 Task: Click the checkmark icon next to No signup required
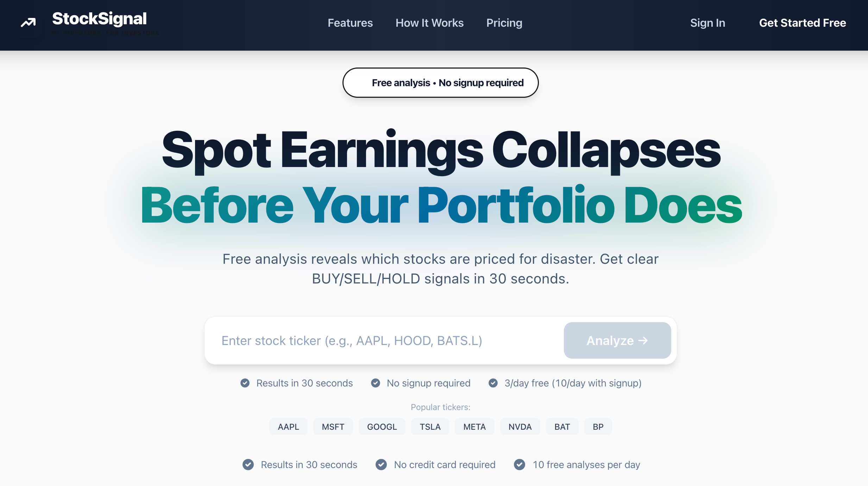tap(376, 383)
